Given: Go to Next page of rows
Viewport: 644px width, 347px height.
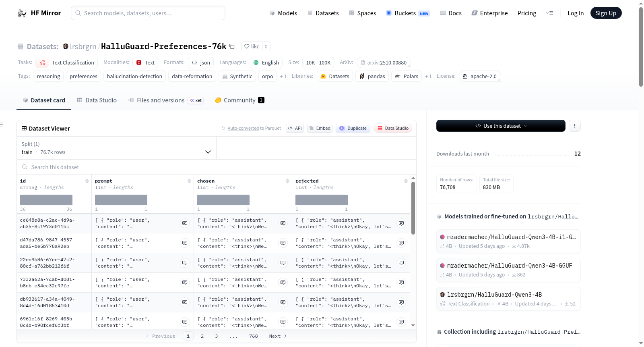Looking at the screenshot, I should [x=278, y=336].
